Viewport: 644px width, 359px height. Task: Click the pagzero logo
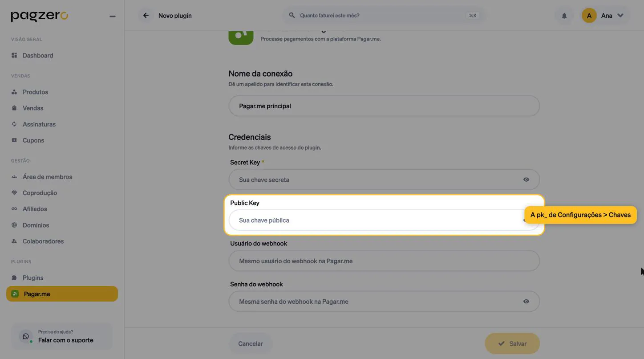[40, 16]
